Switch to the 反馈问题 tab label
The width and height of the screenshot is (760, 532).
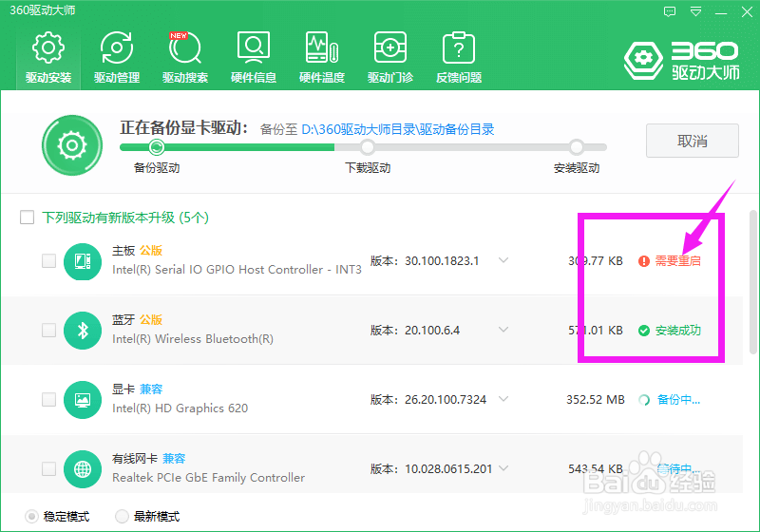[459, 78]
